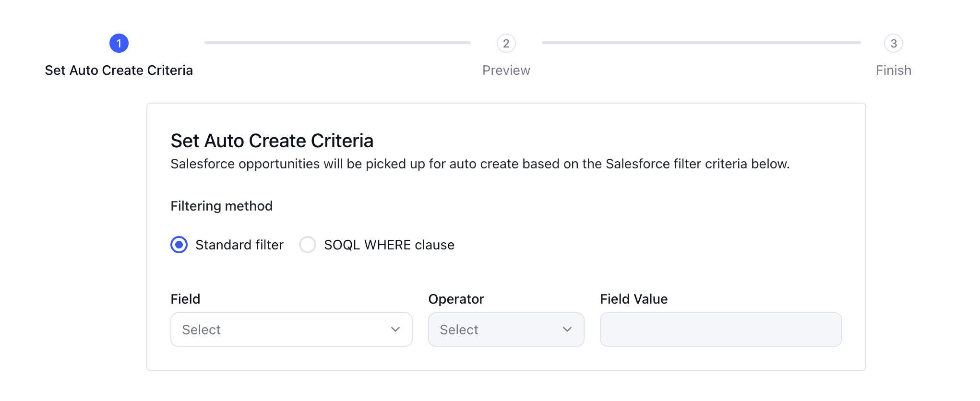Viewport: 980px width, 401px height.
Task: Click the chevron arrow in Operator dropdown
Action: tap(567, 330)
